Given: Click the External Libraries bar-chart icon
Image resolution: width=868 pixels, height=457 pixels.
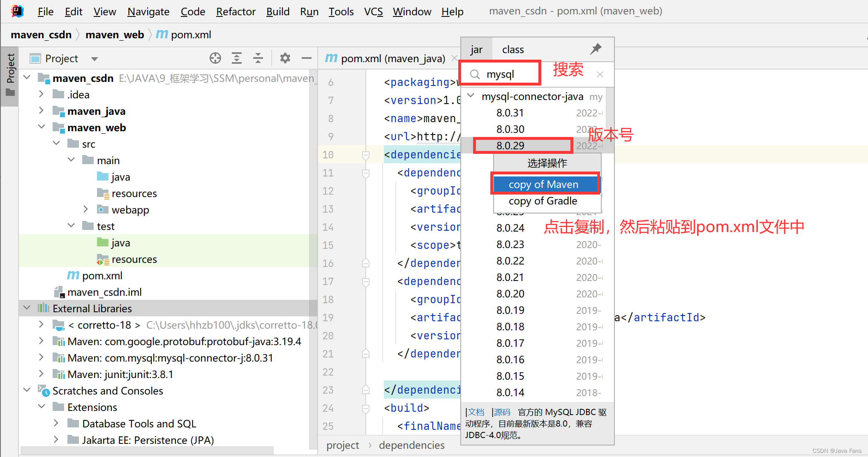Looking at the screenshot, I should [x=43, y=308].
